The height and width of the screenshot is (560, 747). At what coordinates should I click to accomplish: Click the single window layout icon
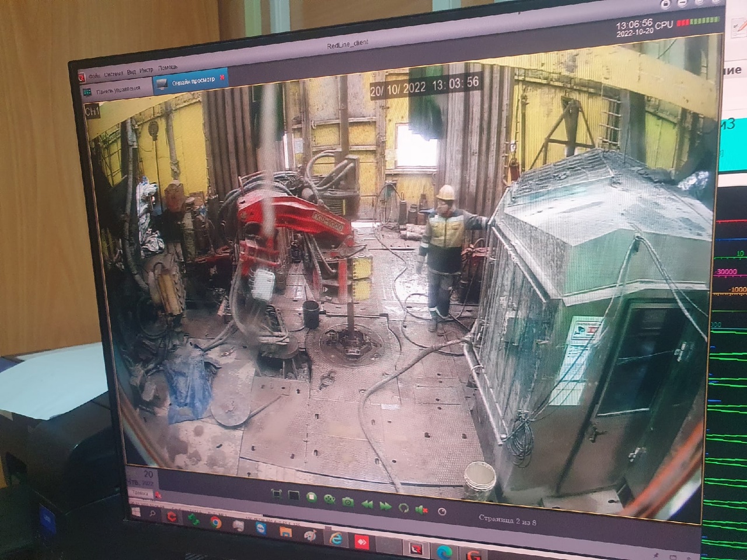[x=294, y=496]
